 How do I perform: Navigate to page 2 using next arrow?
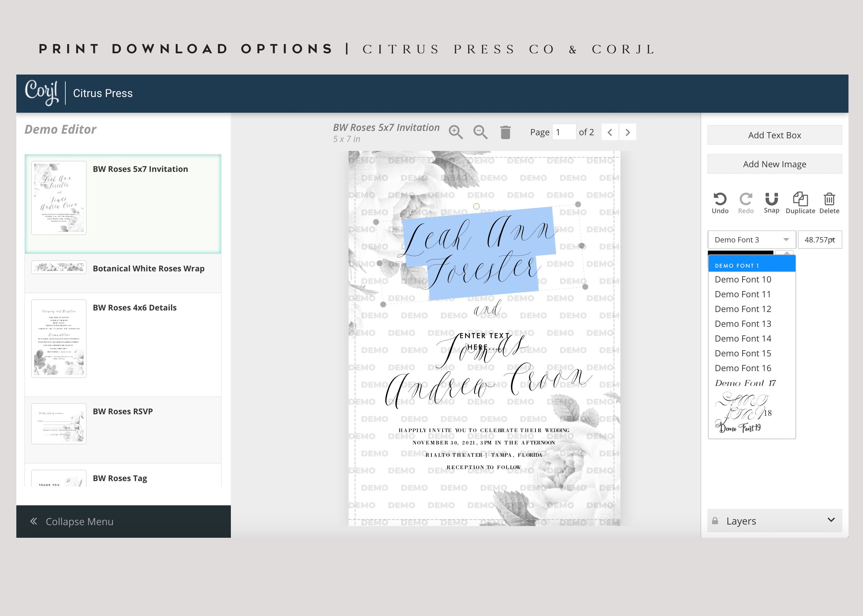(x=628, y=131)
